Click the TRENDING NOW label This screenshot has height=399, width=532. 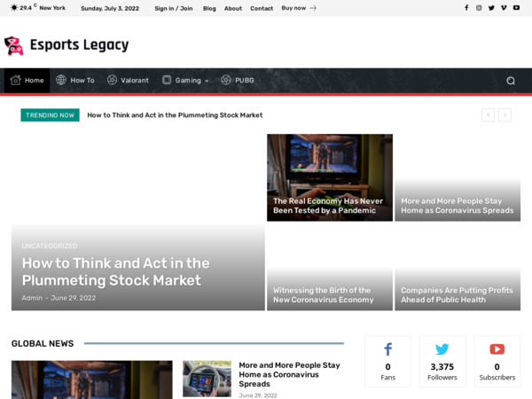coord(50,115)
